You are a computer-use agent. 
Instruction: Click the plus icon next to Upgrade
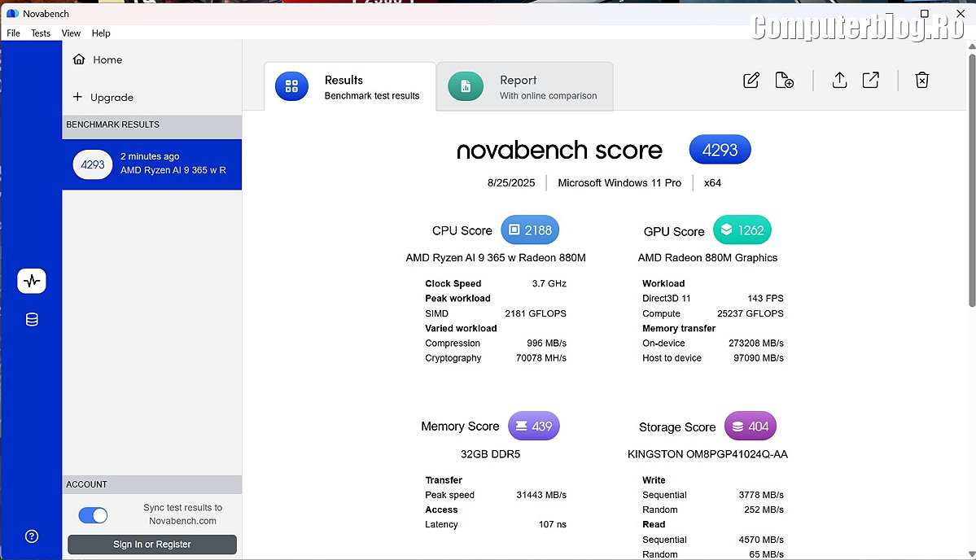click(x=77, y=96)
